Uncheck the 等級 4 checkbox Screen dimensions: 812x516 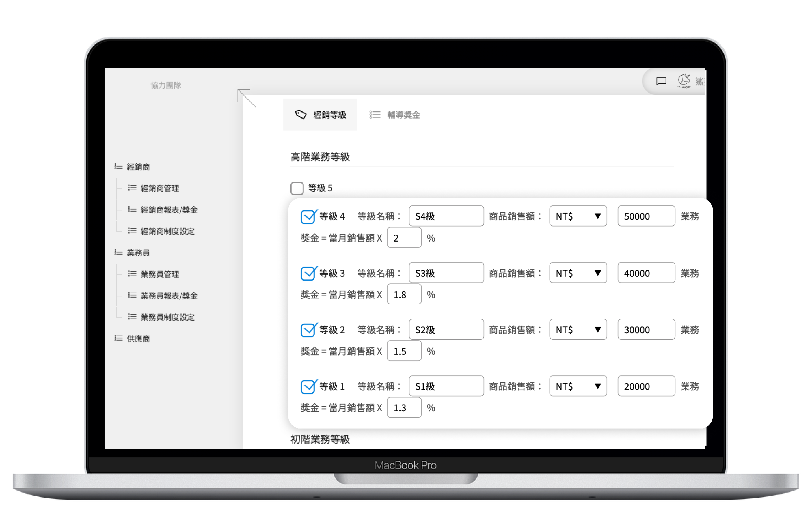coord(308,216)
